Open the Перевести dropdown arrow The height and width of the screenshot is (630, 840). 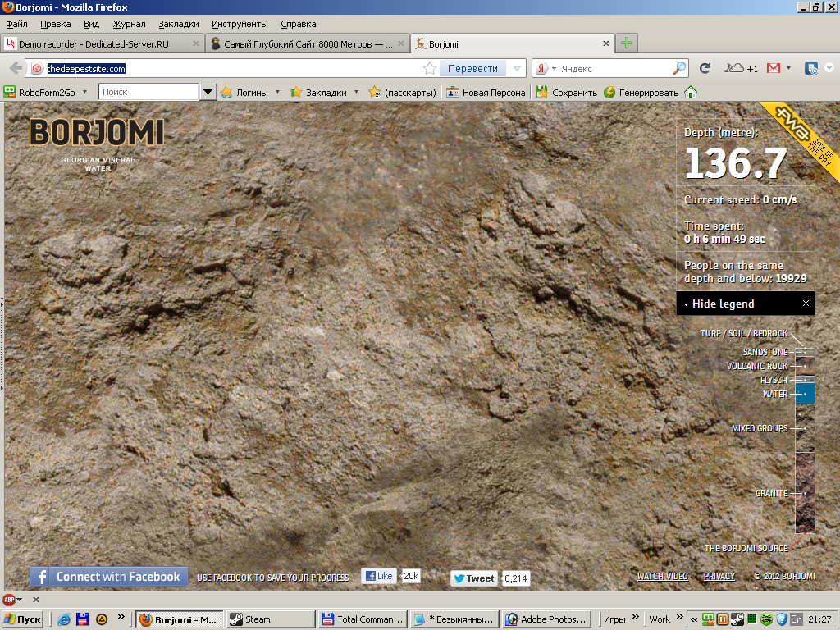[517, 68]
